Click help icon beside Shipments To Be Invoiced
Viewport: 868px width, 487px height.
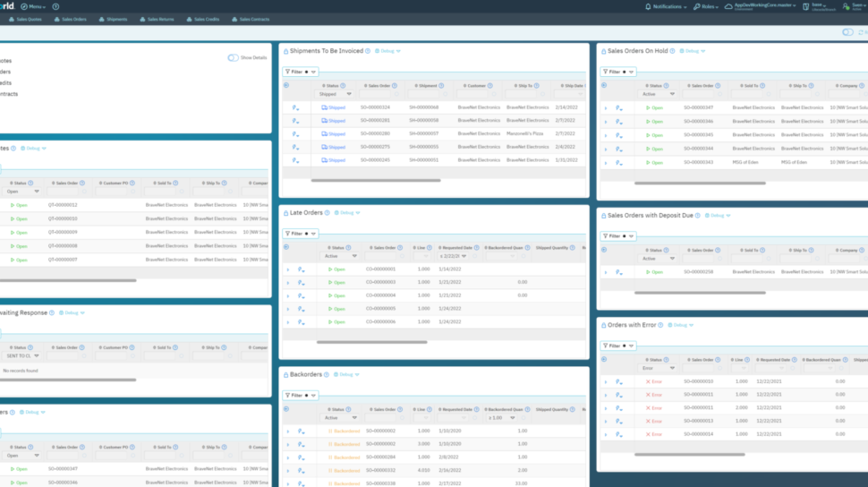370,51
